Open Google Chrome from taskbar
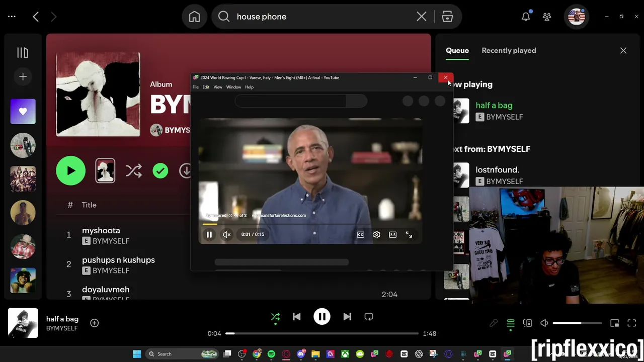This screenshot has height=362, width=644. [257, 354]
